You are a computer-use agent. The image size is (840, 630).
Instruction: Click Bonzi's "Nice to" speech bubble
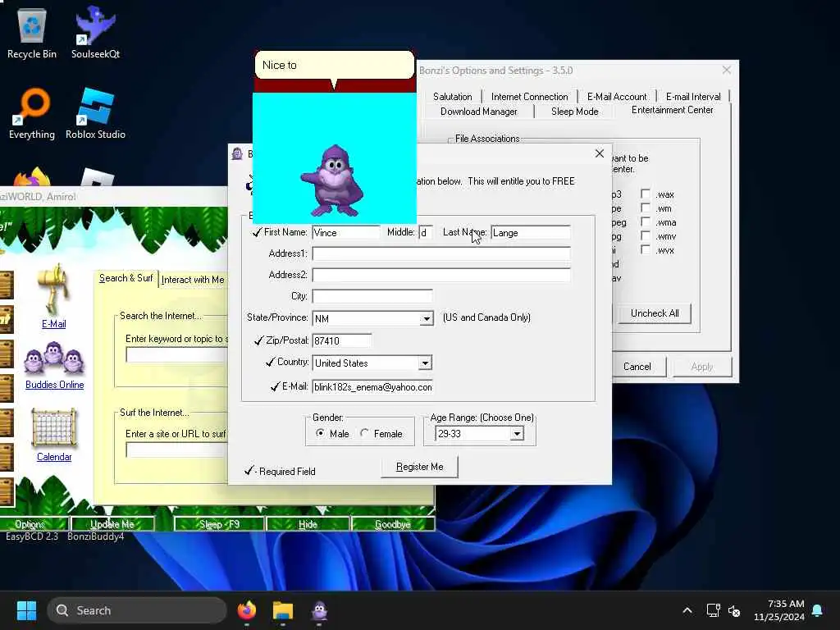(x=335, y=65)
